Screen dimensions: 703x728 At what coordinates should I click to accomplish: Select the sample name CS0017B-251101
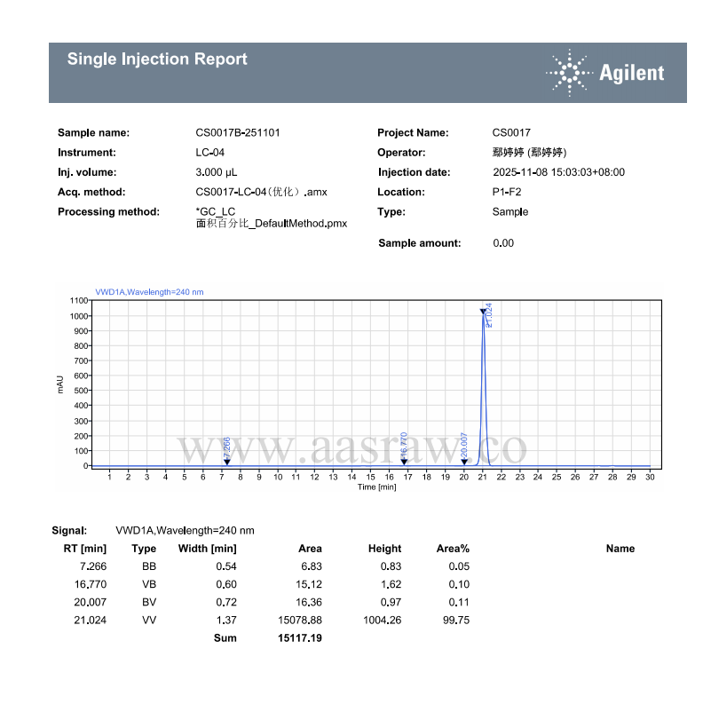tap(238, 133)
